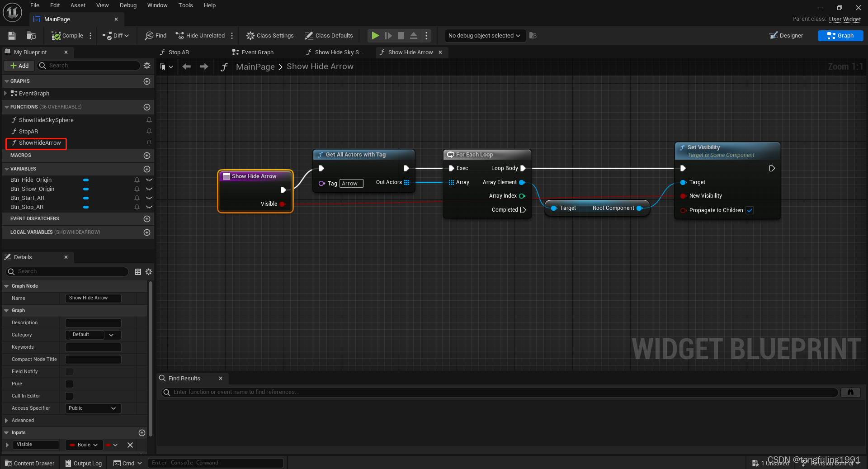868x469 pixels.
Task: Select the Btn_Hide_Origin variable
Action: [31, 180]
